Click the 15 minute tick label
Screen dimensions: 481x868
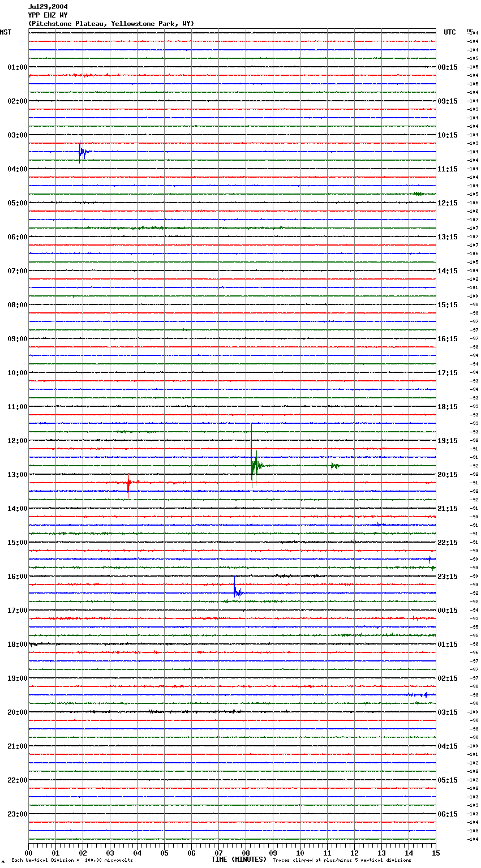[436, 853]
